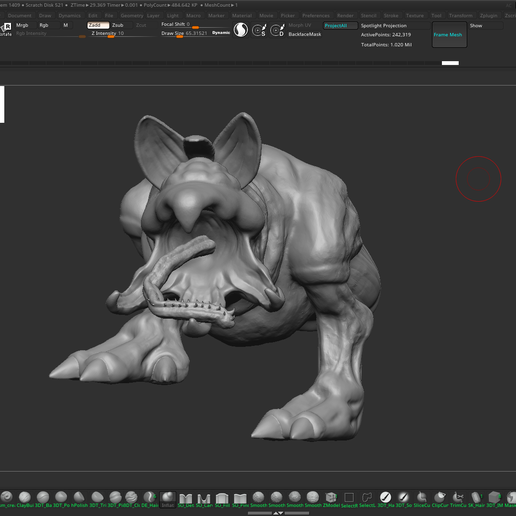Select the SO_Carv brush
Image resolution: width=516 pixels, height=516 pixels.
pos(204,499)
